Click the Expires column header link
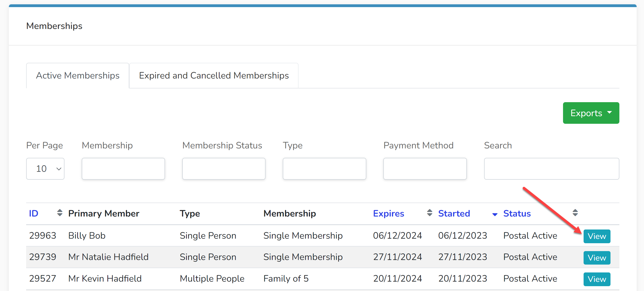The width and height of the screenshot is (644, 291). [x=388, y=214]
